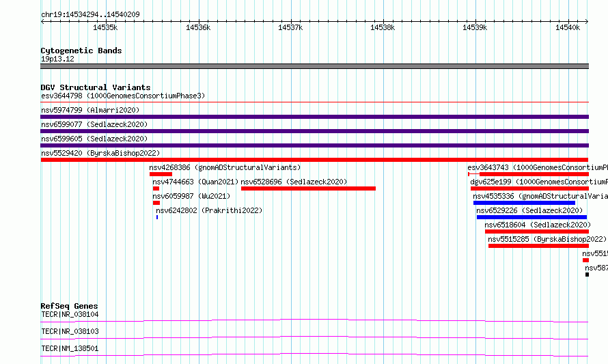
Task: Open the nsv5974799 (Almarri2020) variant label
Action: point(90,110)
